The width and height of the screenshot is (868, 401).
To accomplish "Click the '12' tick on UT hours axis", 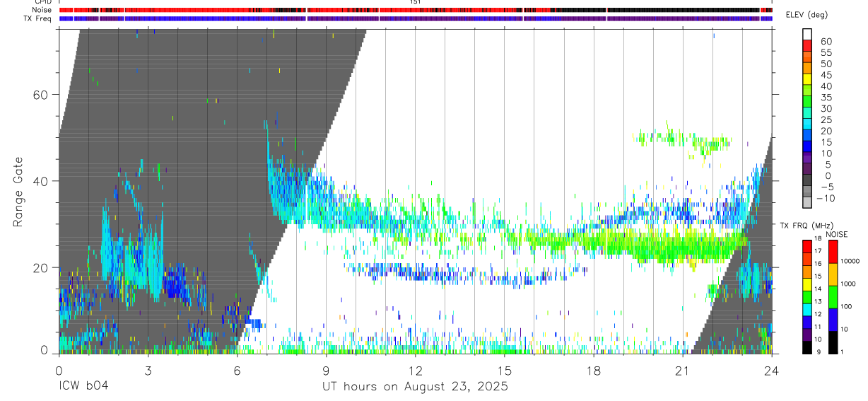I will [x=415, y=370].
